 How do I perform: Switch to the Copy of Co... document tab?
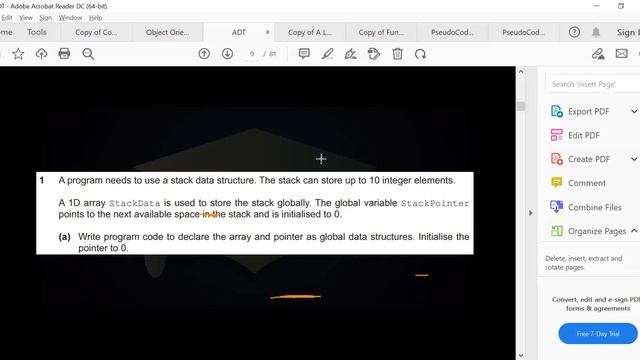click(x=96, y=32)
